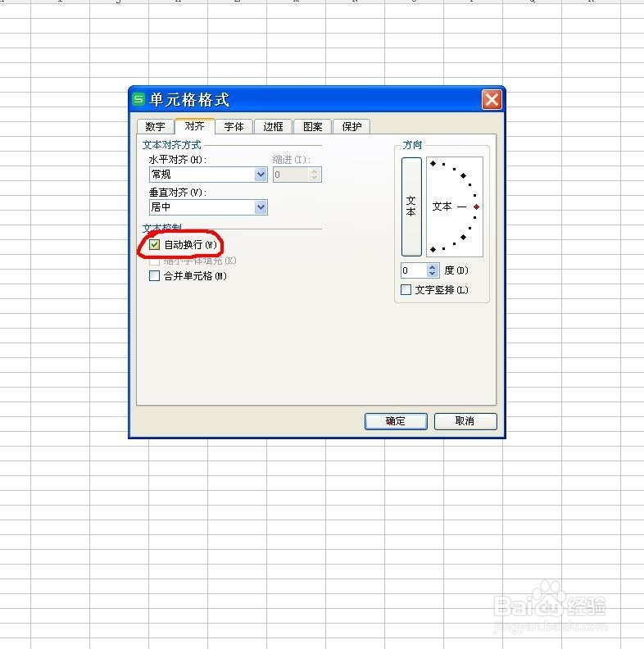Go to the 边框 tab
The height and width of the screenshot is (649, 644).
[273, 127]
